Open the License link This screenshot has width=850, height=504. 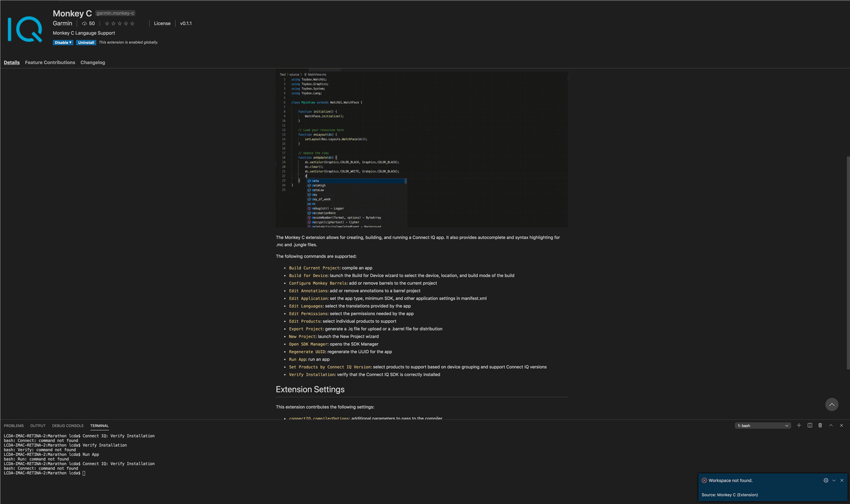162,23
